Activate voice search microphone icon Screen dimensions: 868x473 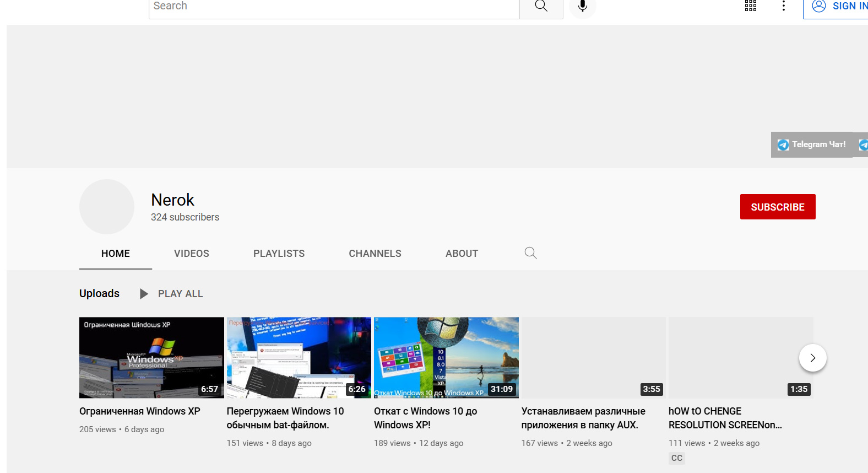pyautogui.click(x=582, y=7)
